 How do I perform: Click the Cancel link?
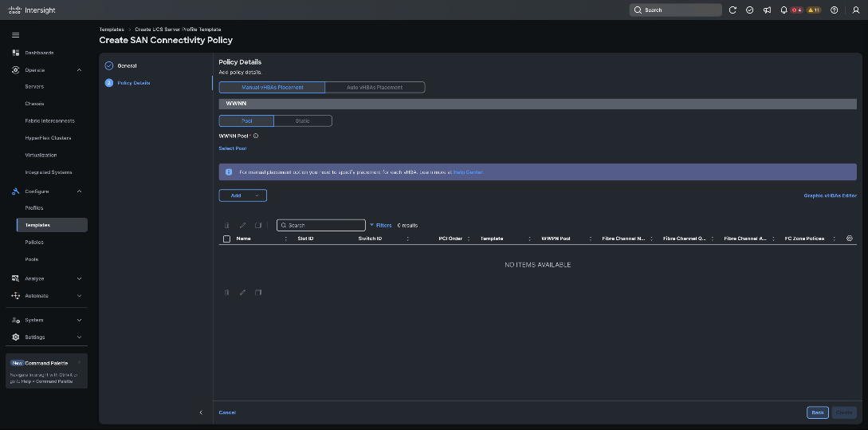point(227,412)
